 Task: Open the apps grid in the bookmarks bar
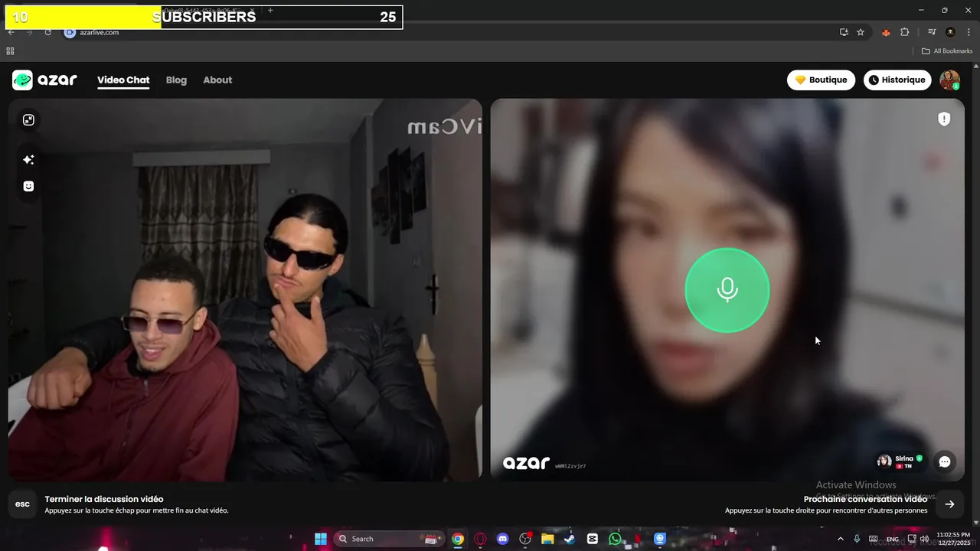pyautogui.click(x=10, y=51)
